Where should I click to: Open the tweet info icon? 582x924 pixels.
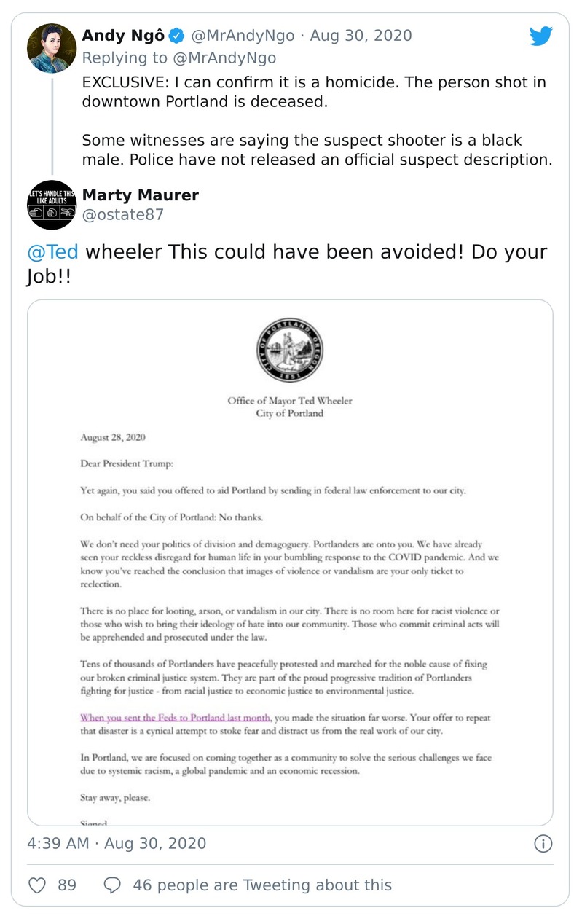point(543,844)
